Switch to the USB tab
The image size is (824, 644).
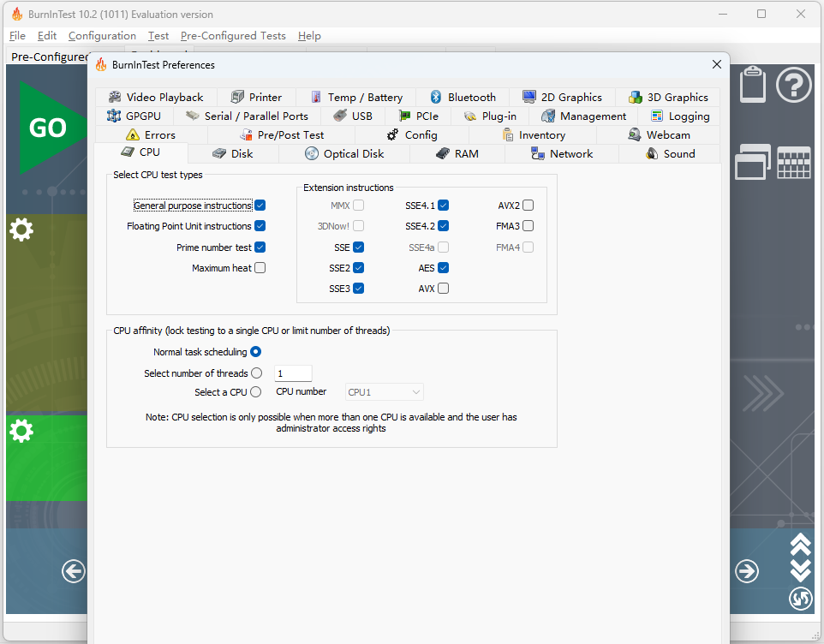point(353,116)
